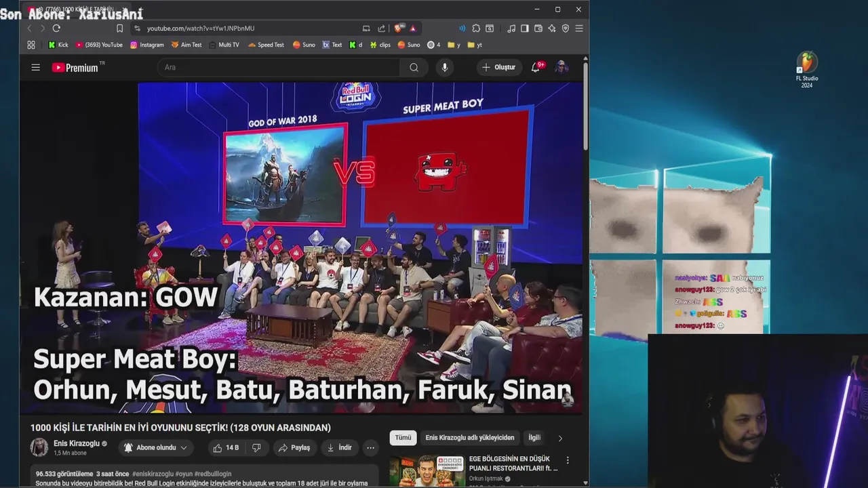Open the YouTube account avatar menu
Image resolution: width=868 pixels, height=488 pixels.
[x=561, y=67]
